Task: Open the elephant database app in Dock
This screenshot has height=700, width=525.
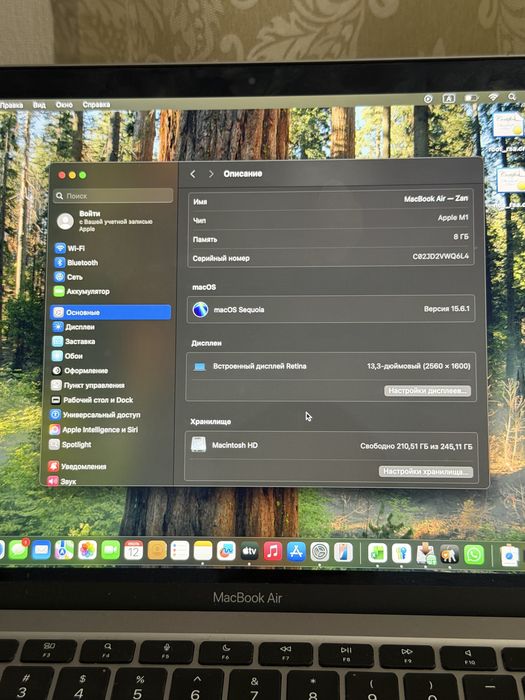Action: [450, 554]
